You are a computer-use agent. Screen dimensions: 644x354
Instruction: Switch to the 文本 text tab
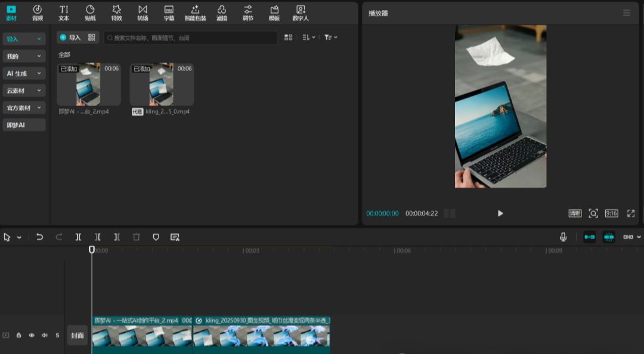[64, 13]
